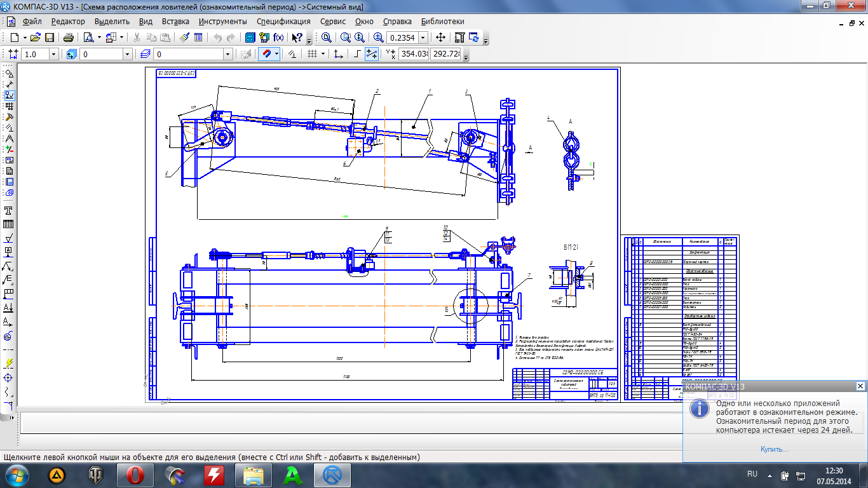Print the current drawing
The height and width of the screenshot is (488, 868).
point(69,37)
